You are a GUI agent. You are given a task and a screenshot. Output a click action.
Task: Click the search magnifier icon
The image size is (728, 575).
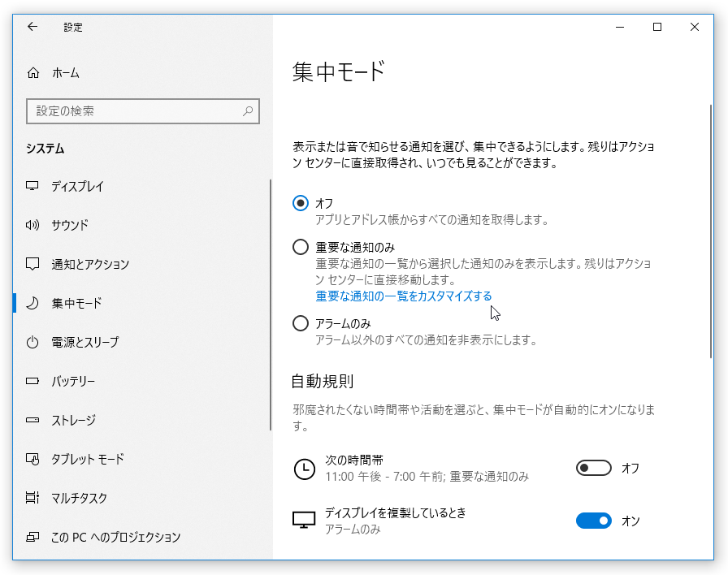click(248, 111)
